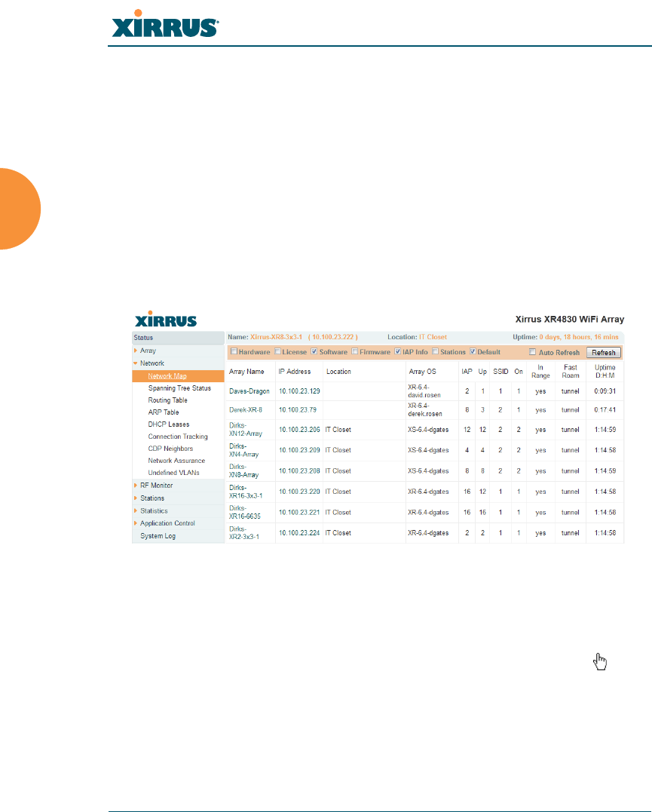Select Network Map in sidebar
The width and height of the screenshot is (652, 812).
tap(167, 376)
